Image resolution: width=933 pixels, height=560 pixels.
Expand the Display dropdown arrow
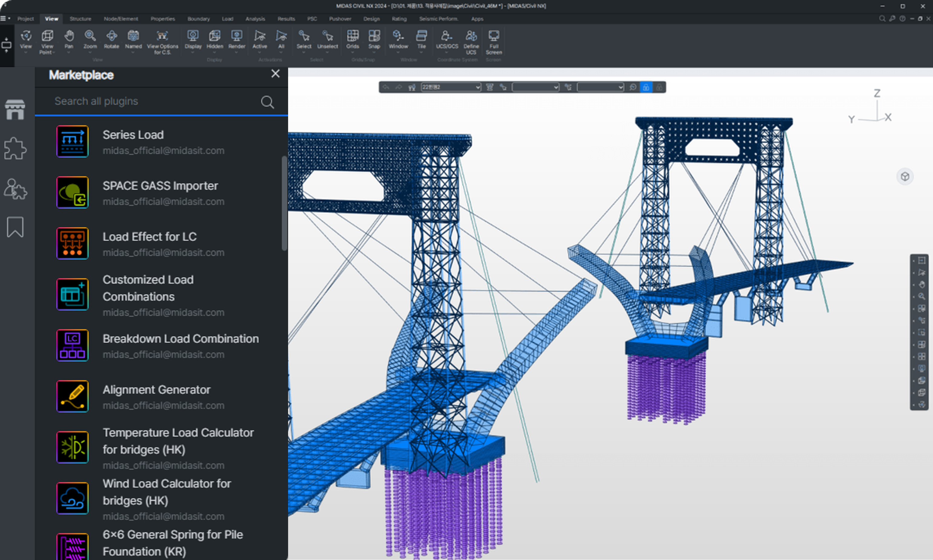pos(193,53)
